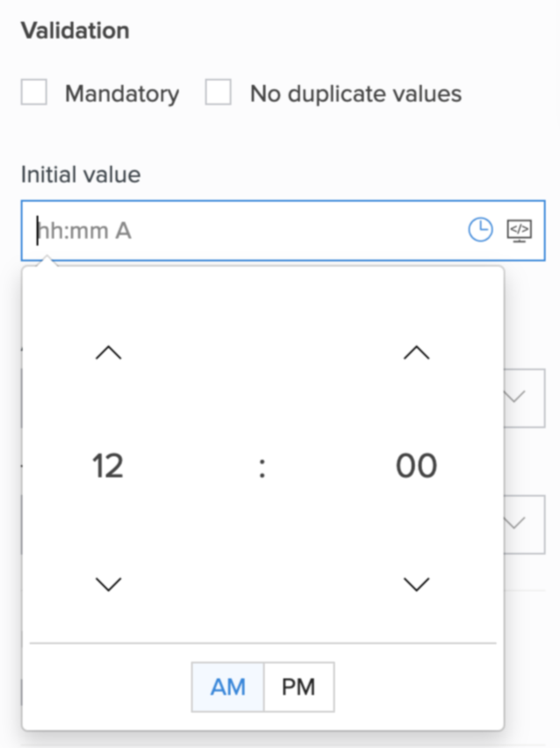The height and width of the screenshot is (748, 560).
Task: Open the clock time picker icon
Action: [480, 230]
